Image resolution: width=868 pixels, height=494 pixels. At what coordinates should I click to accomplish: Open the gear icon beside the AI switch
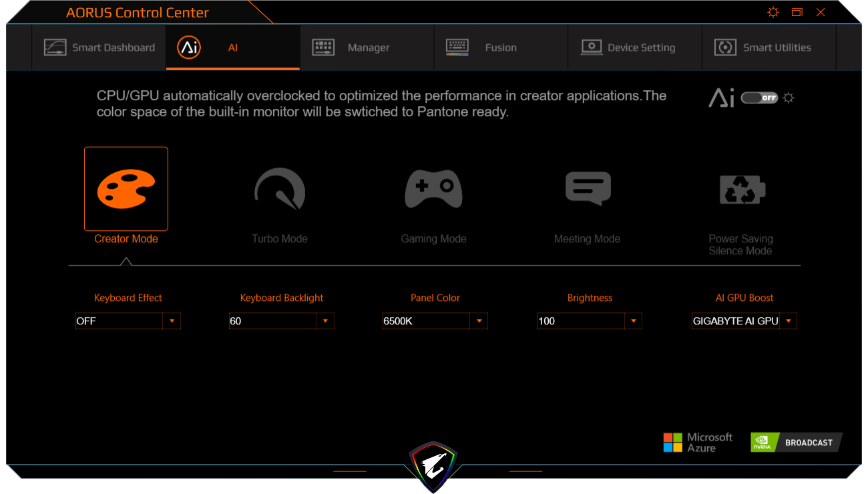[x=789, y=98]
